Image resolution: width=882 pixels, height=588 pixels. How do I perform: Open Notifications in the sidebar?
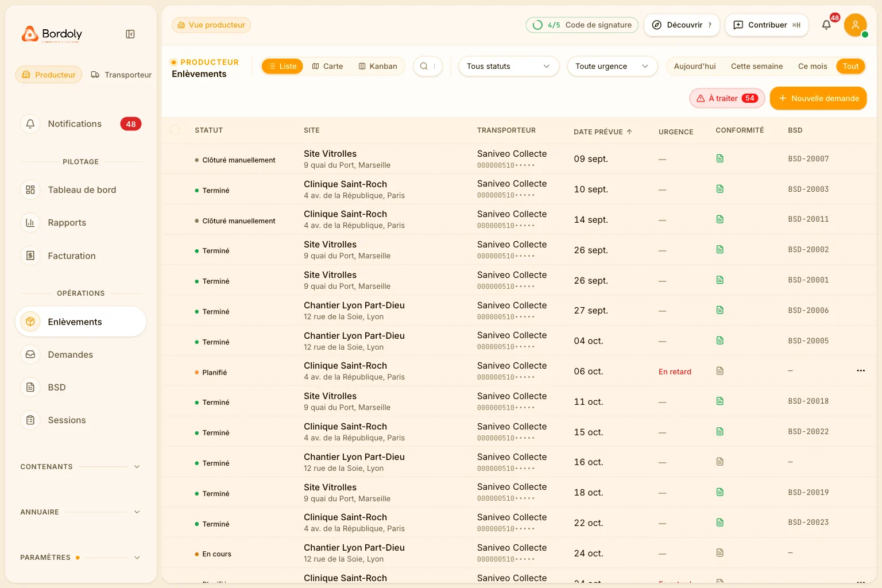pyautogui.click(x=81, y=124)
